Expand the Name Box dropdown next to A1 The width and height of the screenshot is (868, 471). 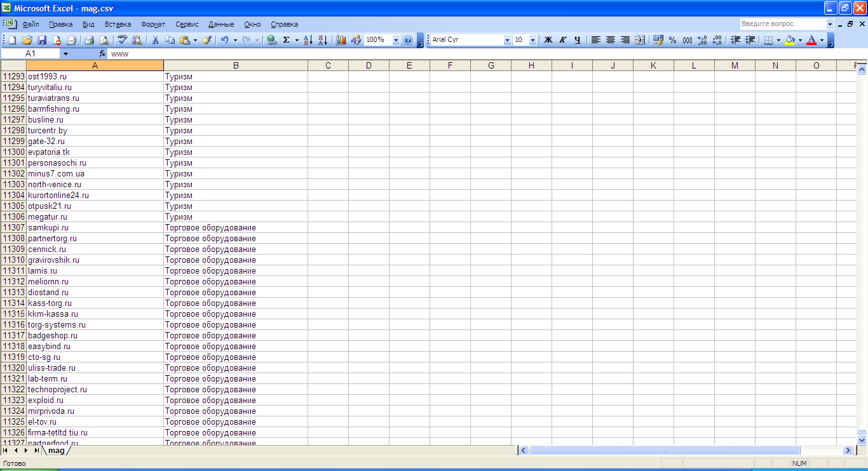(x=65, y=54)
